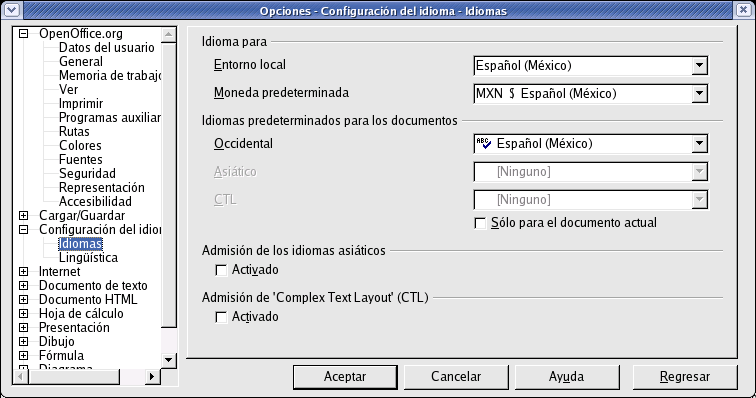Enable Sólo para el documento actual

[x=480, y=223]
